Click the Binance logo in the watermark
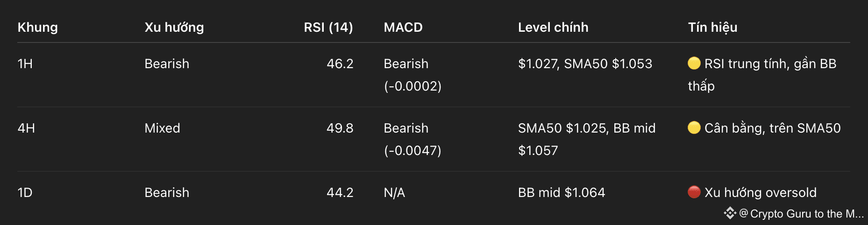 (729, 214)
